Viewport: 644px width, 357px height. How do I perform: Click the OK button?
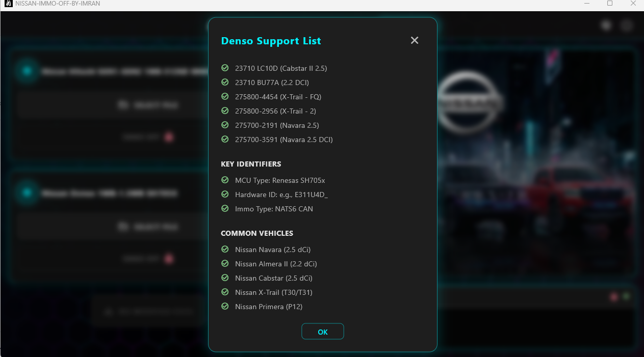323,332
